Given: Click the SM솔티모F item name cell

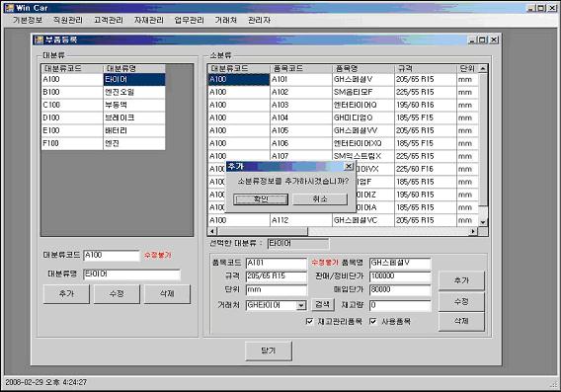Looking at the screenshot, I should pos(363,92).
